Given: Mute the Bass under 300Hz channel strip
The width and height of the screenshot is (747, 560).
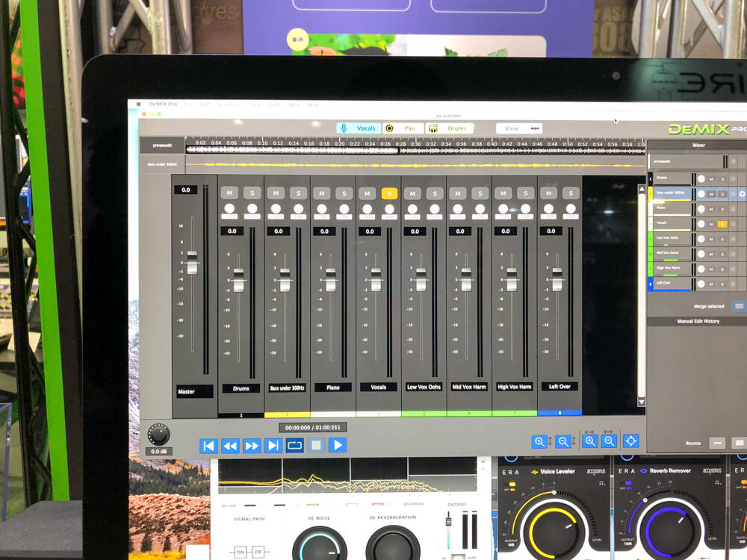Looking at the screenshot, I should (276, 193).
